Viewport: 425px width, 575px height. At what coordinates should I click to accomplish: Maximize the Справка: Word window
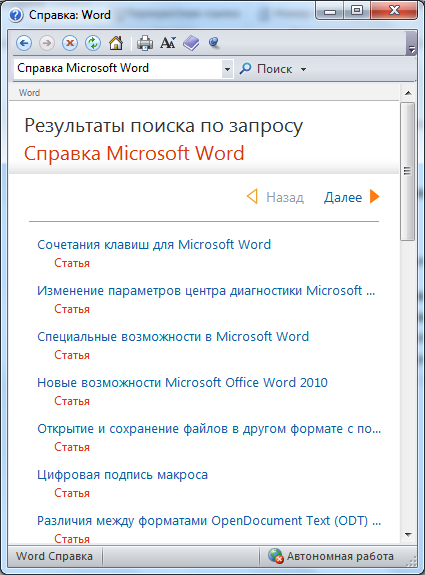(357, 11)
